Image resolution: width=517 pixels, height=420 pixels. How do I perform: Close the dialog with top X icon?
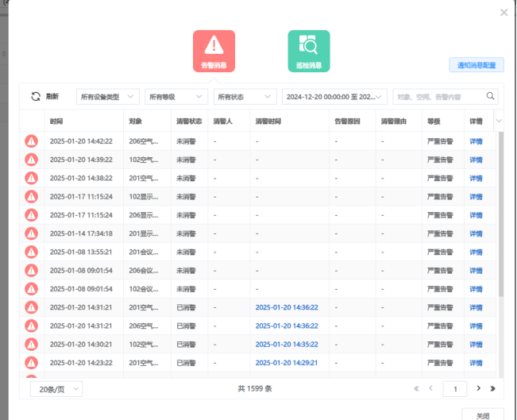click(x=503, y=13)
